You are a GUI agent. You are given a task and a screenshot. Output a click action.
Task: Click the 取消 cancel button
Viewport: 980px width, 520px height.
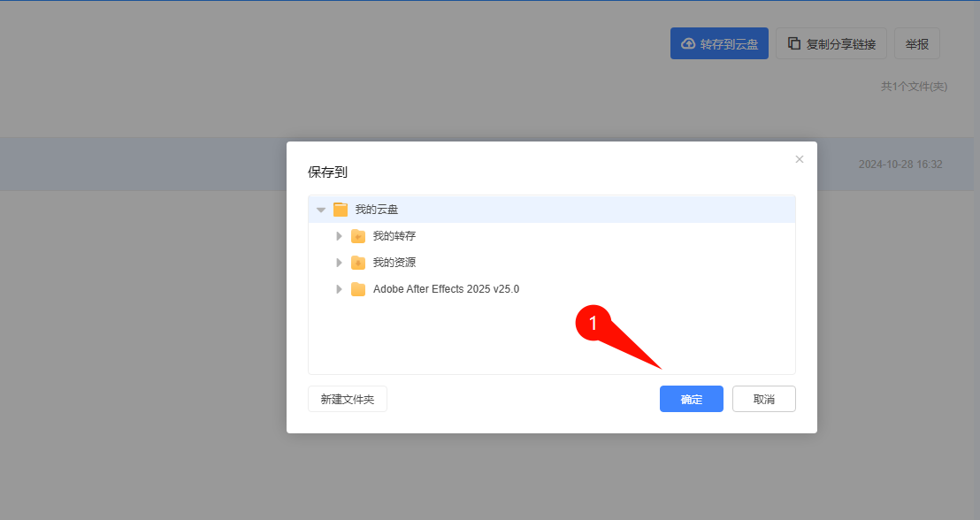click(764, 399)
